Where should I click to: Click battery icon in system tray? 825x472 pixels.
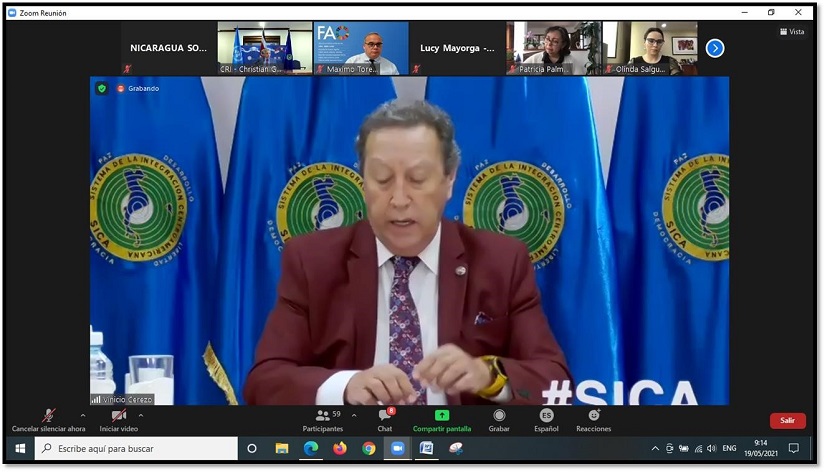[683, 448]
